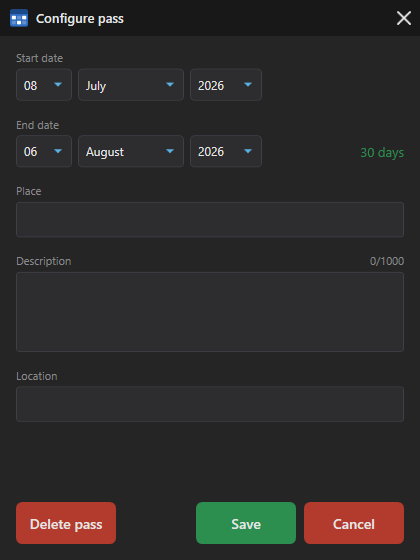Click inside the Description text area

click(210, 312)
